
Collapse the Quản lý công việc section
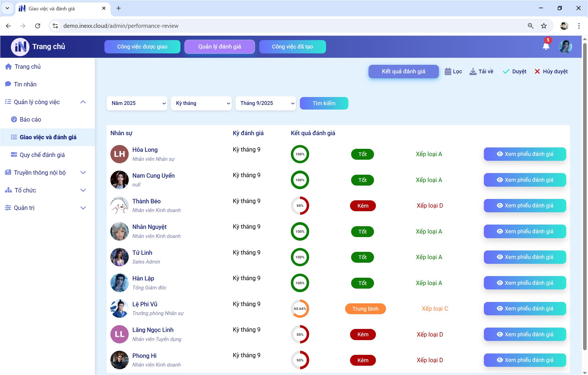(83, 102)
